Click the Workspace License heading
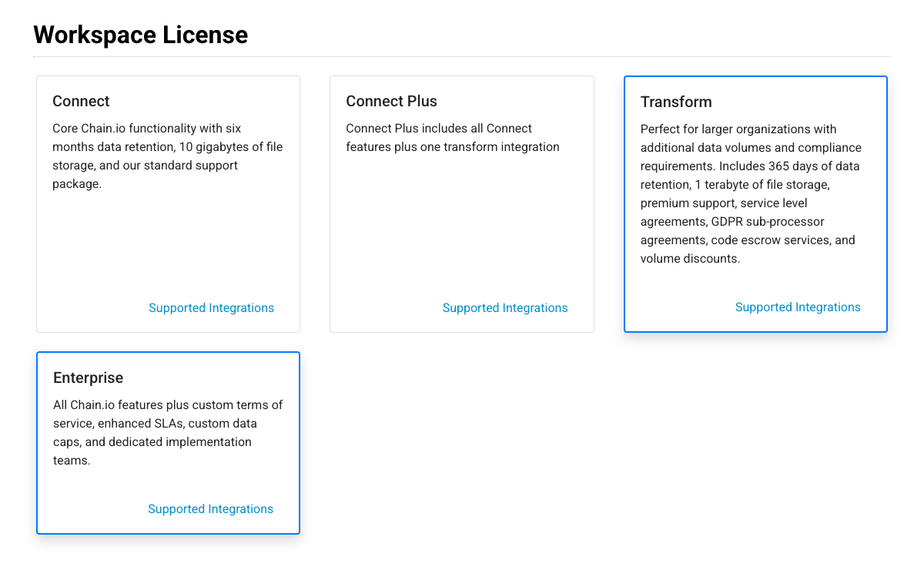The height and width of the screenshot is (567, 924). (x=141, y=35)
